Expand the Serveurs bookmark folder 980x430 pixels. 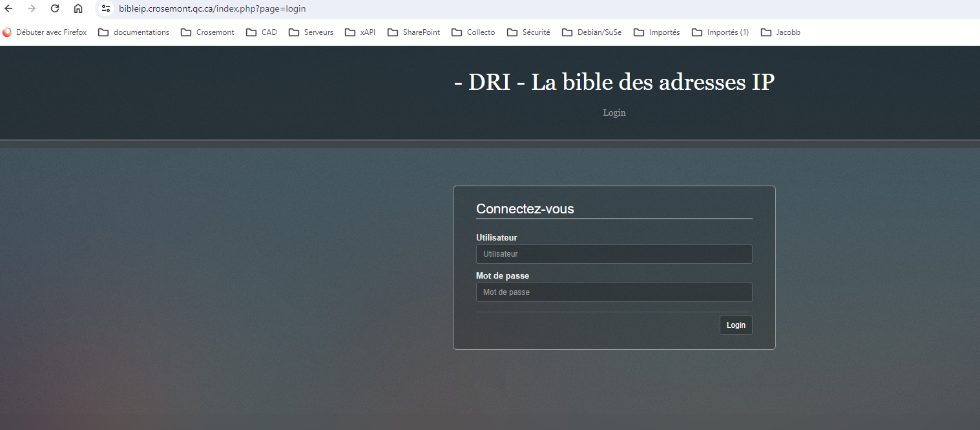311,32
